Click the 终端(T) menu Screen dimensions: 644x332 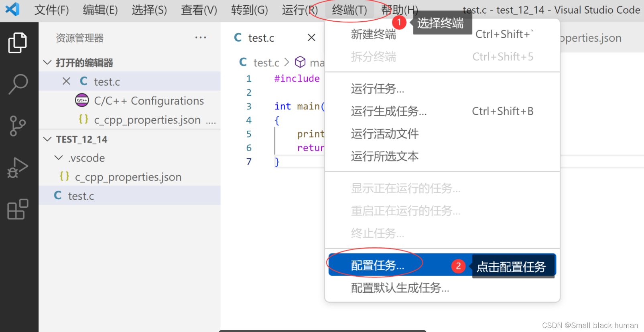click(349, 10)
